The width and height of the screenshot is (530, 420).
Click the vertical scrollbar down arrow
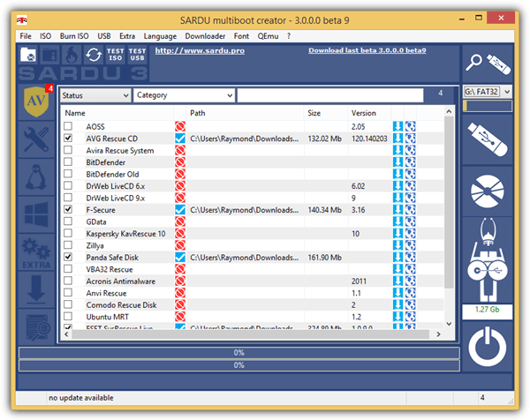point(449,324)
